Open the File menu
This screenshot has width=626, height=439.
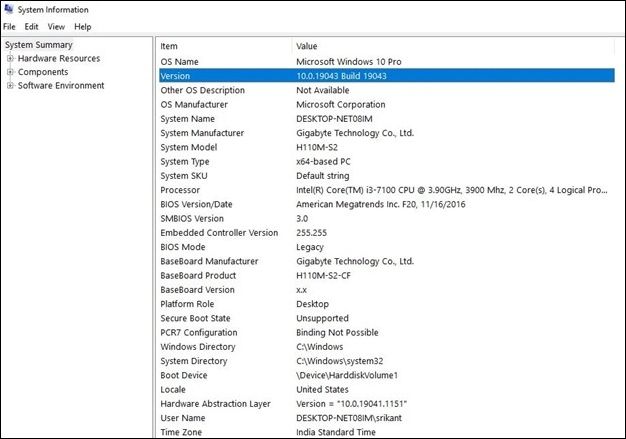tap(9, 27)
